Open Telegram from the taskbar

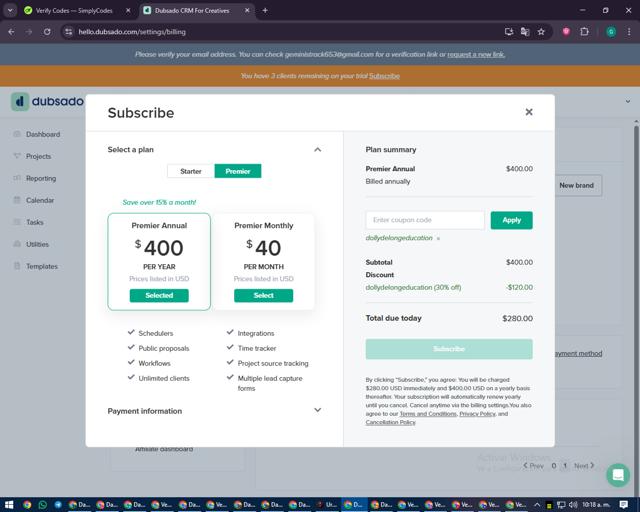pyautogui.click(x=58, y=505)
